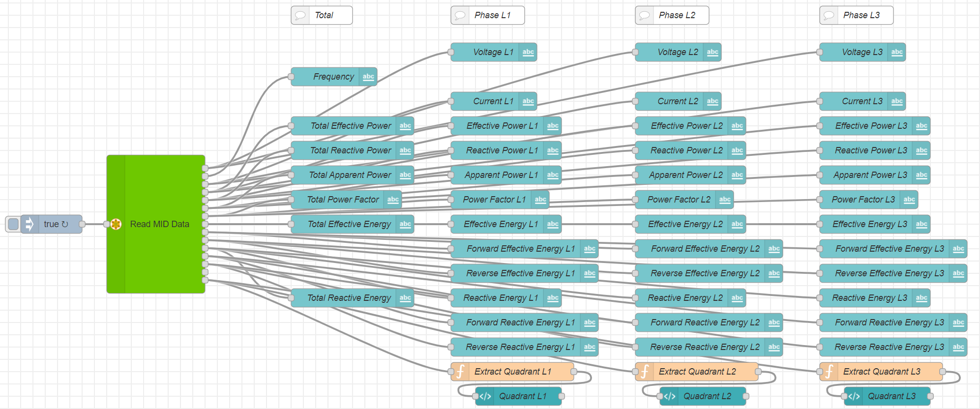Click abc icon on Total Power Factor

[x=393, y=200]
